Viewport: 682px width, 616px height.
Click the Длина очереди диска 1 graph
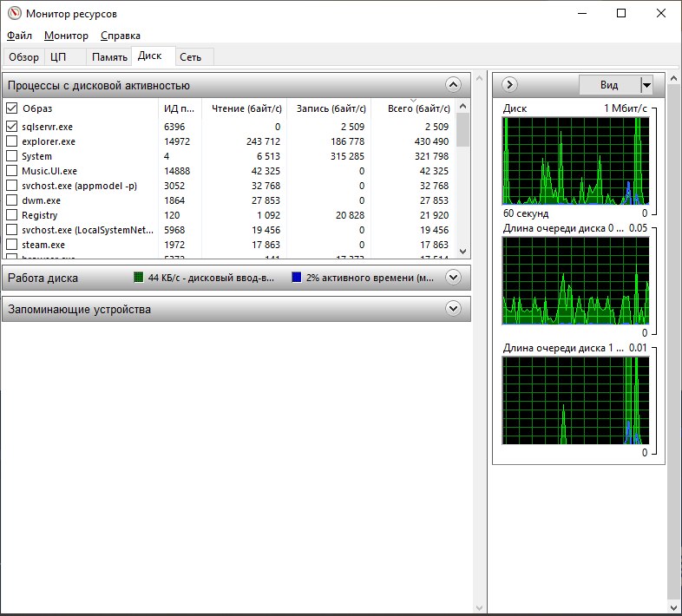tap(575, 400)
